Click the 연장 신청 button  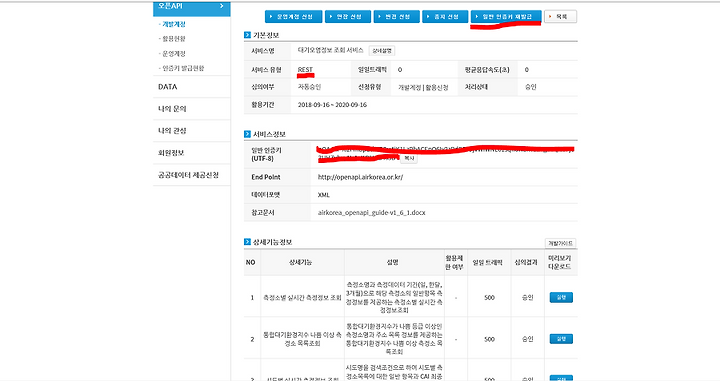click(x=348, y=17)
